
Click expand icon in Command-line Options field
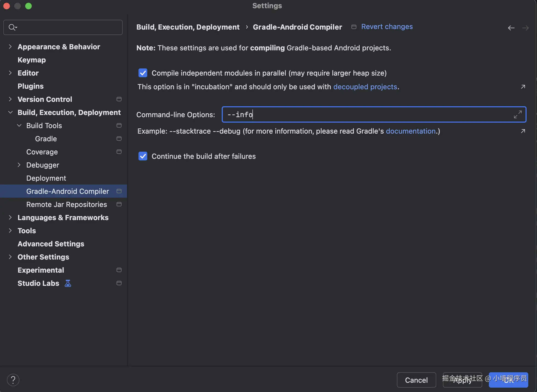point(518,114)
